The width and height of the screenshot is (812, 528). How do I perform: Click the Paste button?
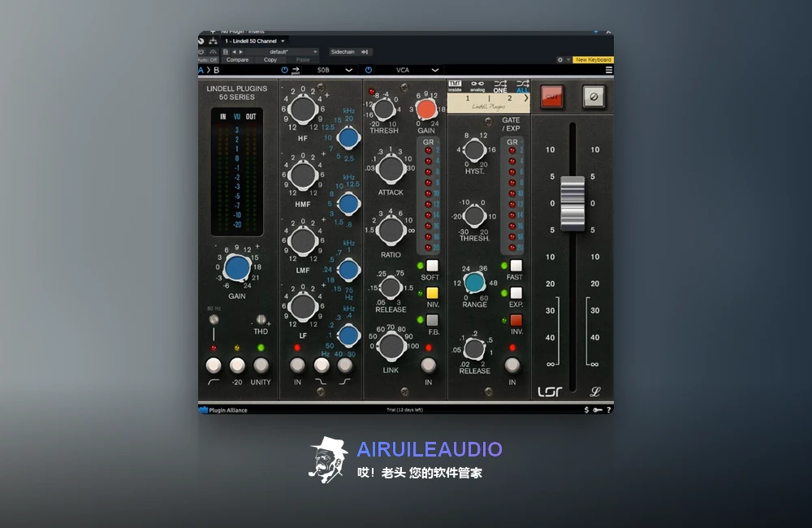click(x=303, y=59)
